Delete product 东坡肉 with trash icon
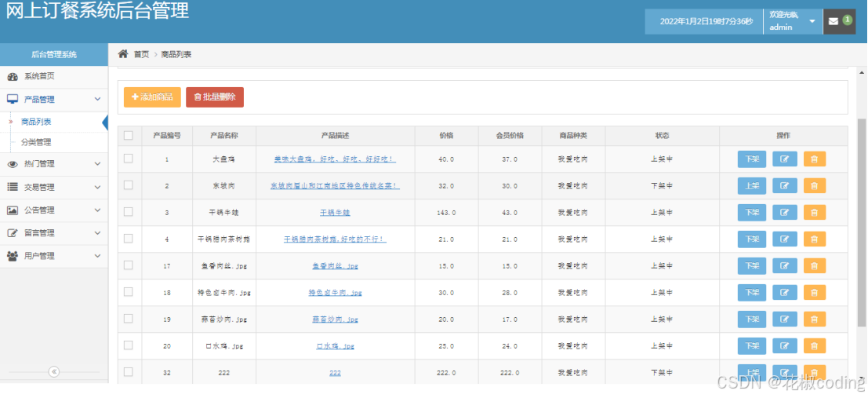 click(x=815, y=186)
